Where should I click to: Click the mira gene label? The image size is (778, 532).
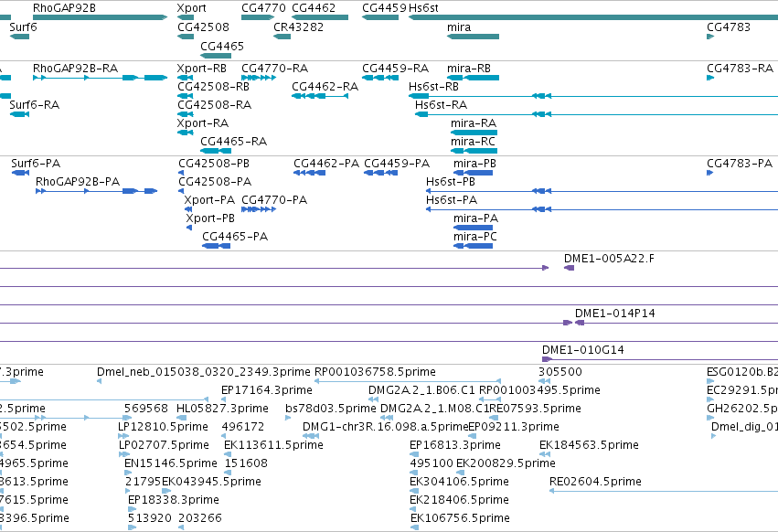459,27
